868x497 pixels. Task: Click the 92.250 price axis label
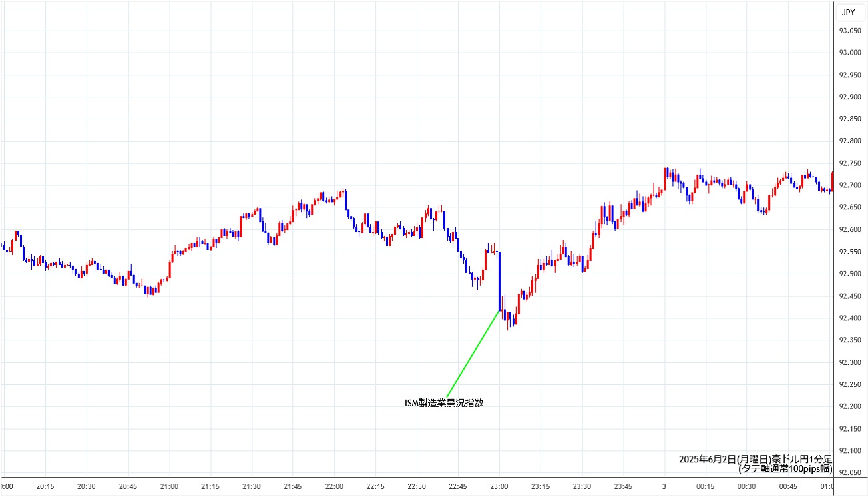click(x=851, y=384)
